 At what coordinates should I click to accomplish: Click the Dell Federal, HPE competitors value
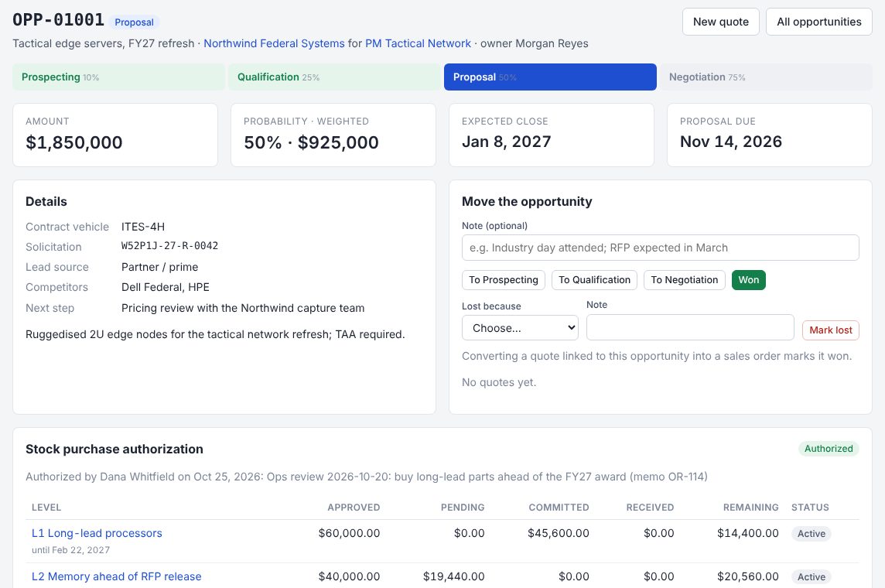pos(166,287)
